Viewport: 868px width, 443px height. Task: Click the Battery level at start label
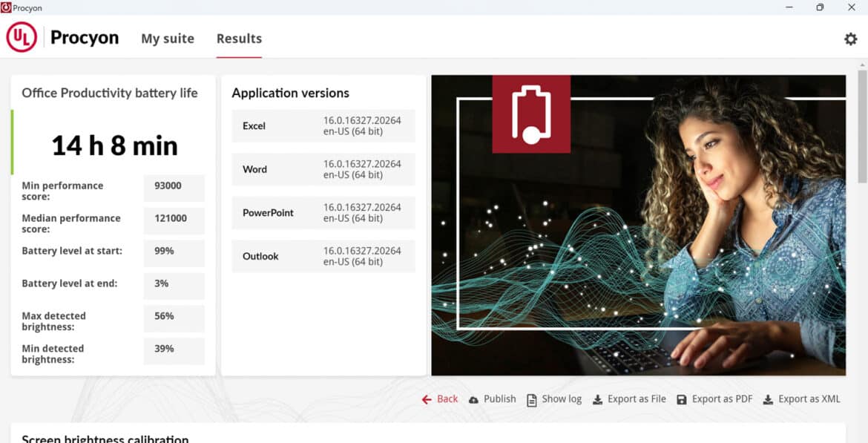pos(72,251)
